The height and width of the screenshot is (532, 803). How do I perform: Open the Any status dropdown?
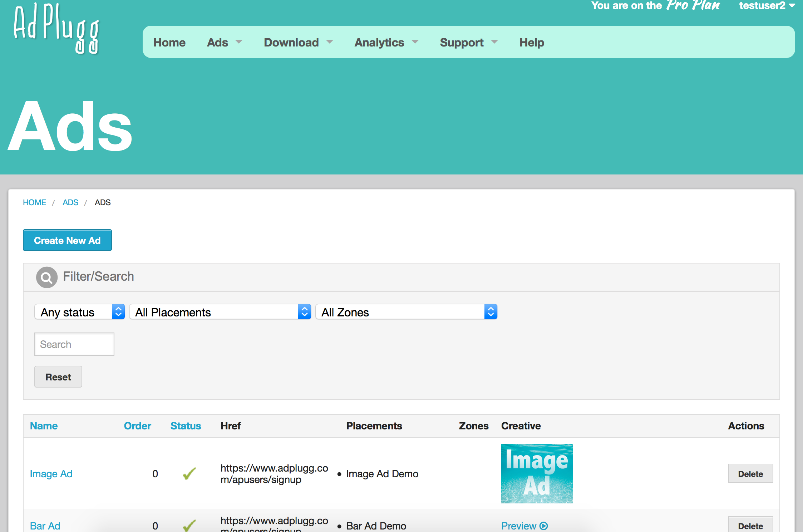(79, 312)
